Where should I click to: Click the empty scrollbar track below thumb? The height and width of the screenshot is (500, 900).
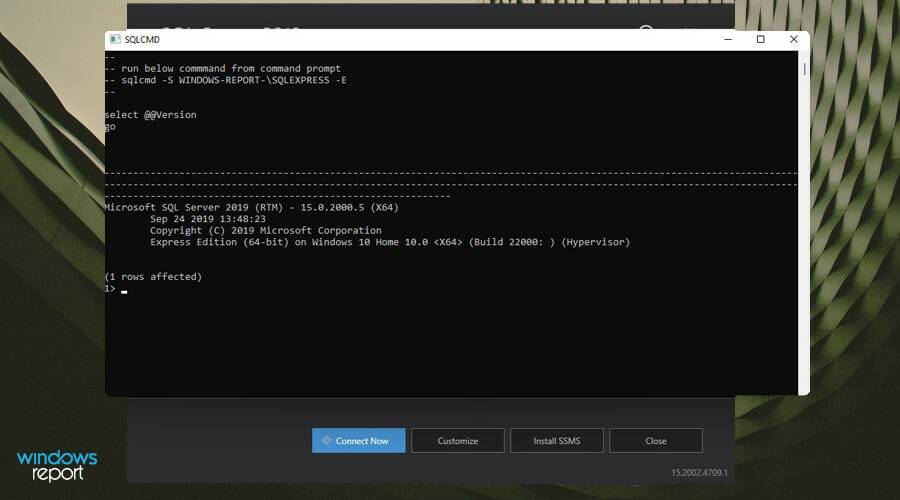pyautogui.click(x=803, y=250)
